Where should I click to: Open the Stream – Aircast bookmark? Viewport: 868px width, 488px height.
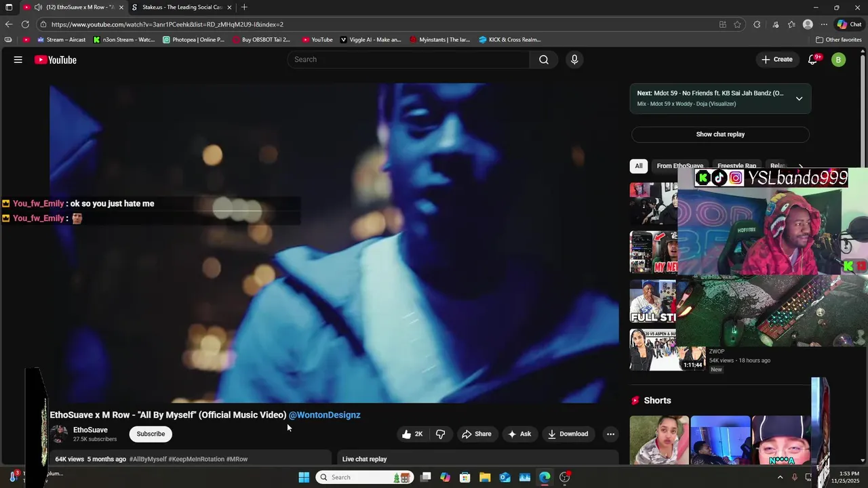(x=61, y=39)
